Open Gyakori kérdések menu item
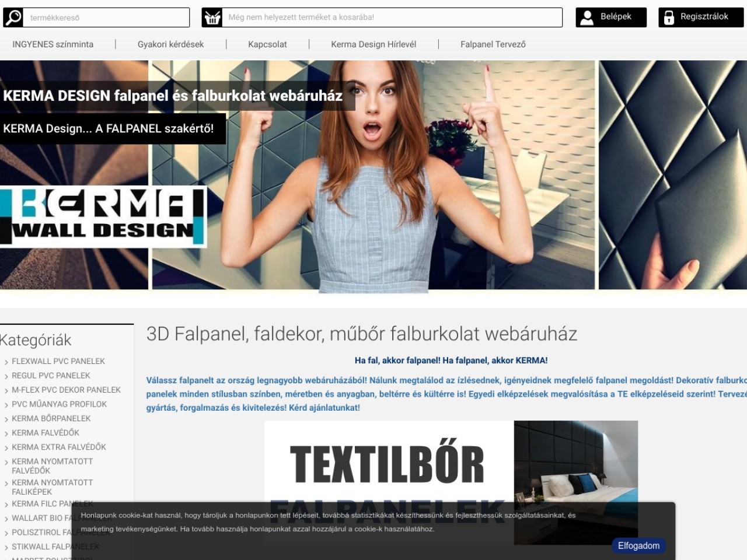Image resolution: width=747 pixels, height=560 pixels. (171, 44)
